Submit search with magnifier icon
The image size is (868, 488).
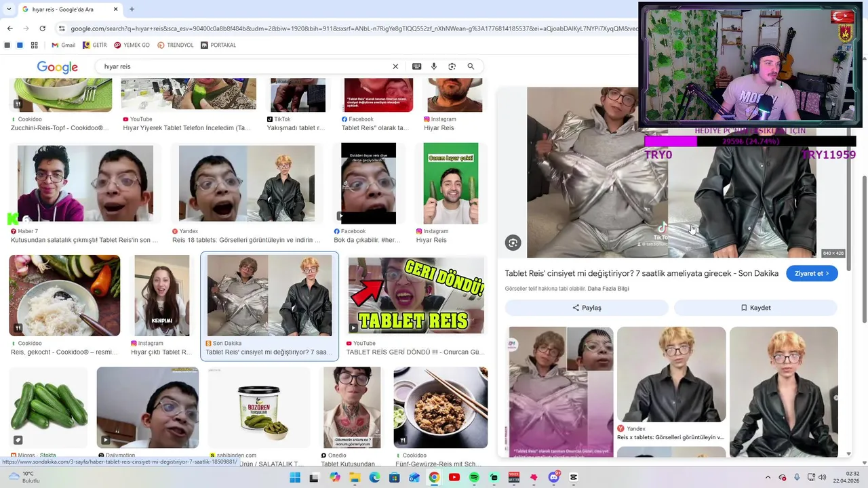(x=471, y=66)
